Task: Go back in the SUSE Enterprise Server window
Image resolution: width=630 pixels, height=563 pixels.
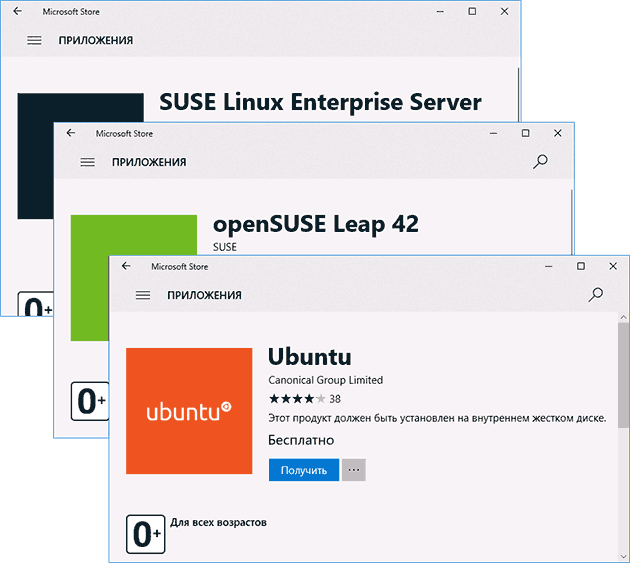Action: [18, 11]
